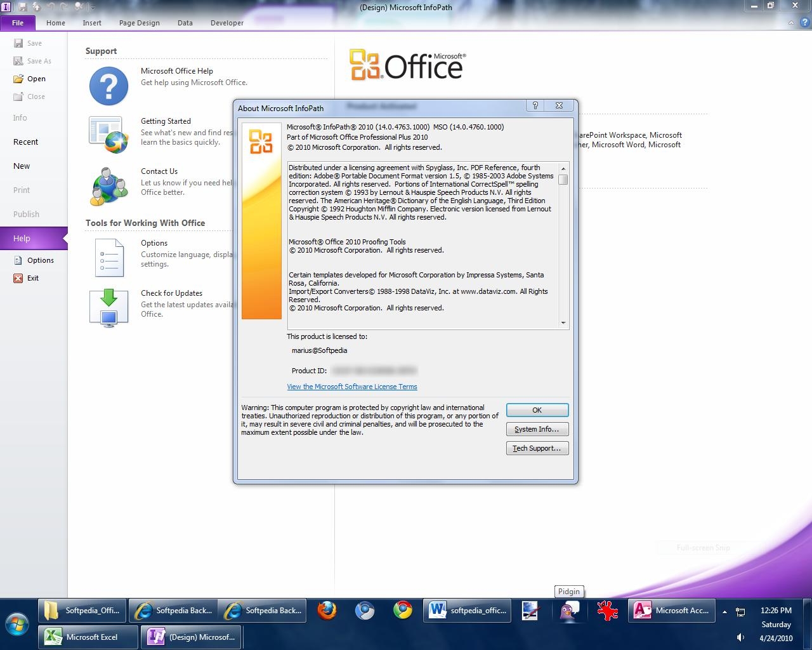
Task: Open the Microsoft Software License Terms link
Action: pyautogui.click(x=352, y=387)
